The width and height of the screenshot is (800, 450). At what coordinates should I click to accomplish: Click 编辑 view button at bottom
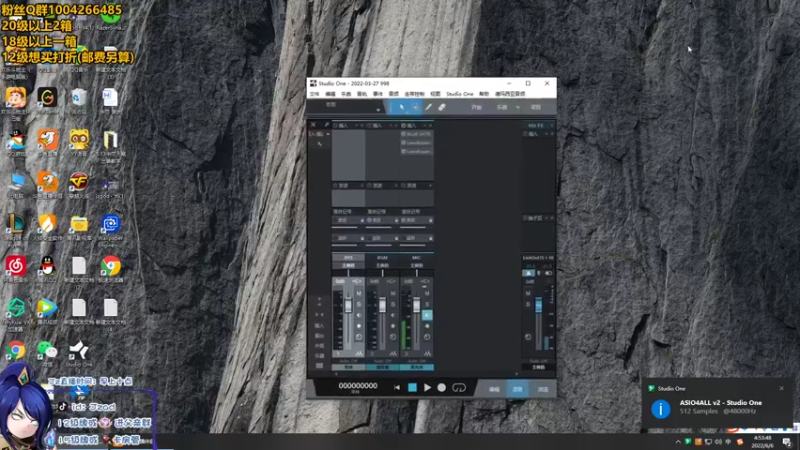[x=494, y=389]
